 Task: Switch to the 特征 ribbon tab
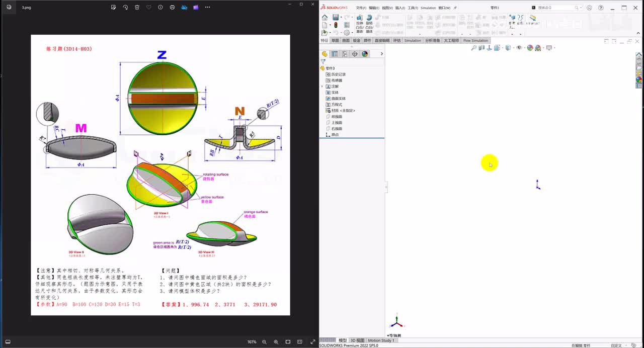[325, 40]
